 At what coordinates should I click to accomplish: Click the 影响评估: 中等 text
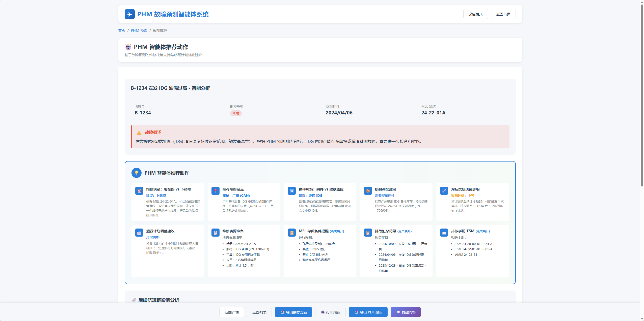pyautogui.click(x=463, y=196)
